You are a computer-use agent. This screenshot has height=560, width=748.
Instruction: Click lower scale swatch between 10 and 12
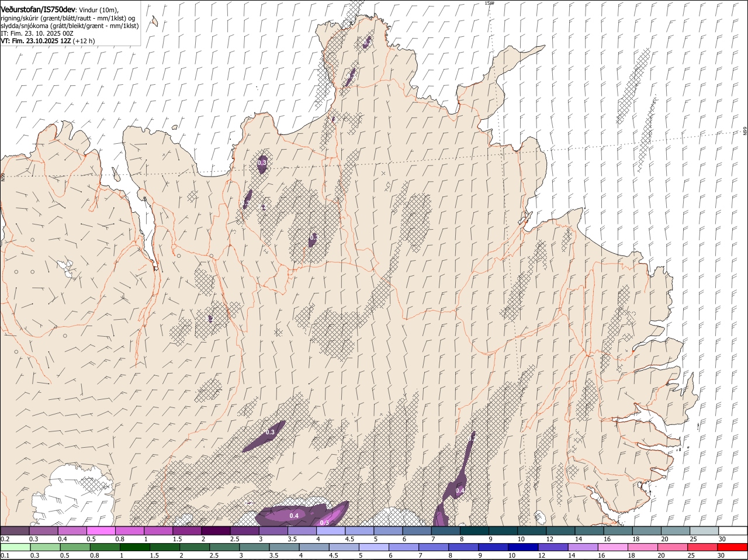pyautogui.click(x=524, y=548)
